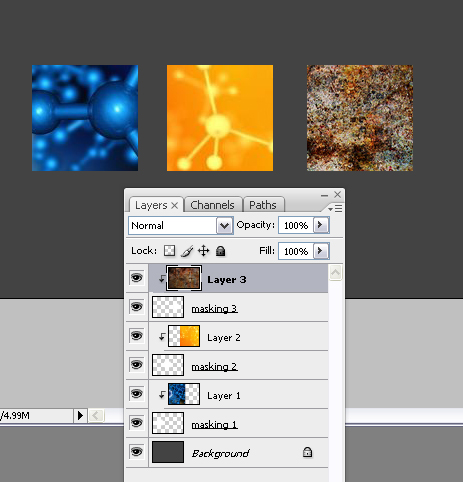Click the lock position move icon
This screenshot has height=482, width=463.
click(204, 251)
